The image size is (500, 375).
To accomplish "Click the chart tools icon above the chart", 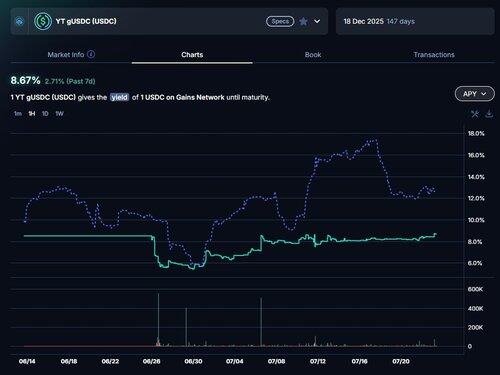I will point(475,114).
